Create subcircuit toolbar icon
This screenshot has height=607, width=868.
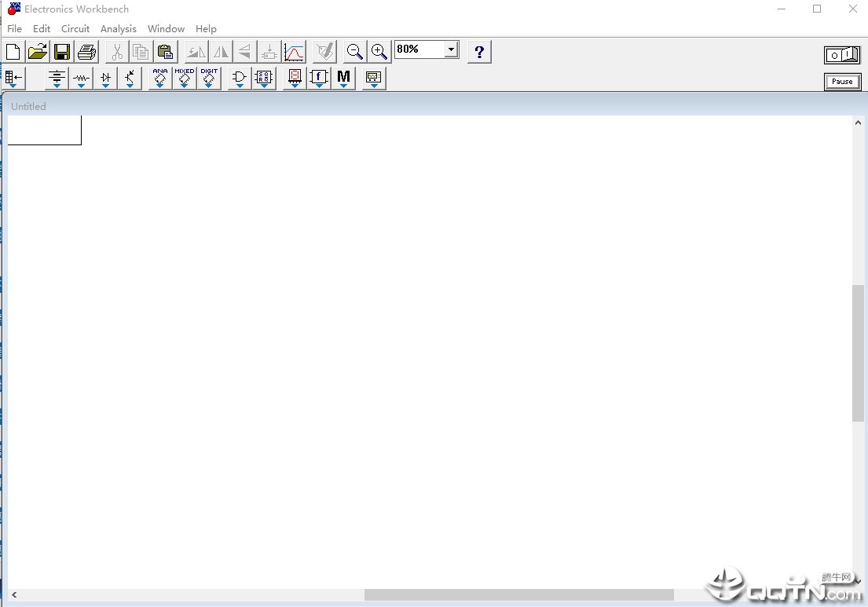(x=269, y=52)
